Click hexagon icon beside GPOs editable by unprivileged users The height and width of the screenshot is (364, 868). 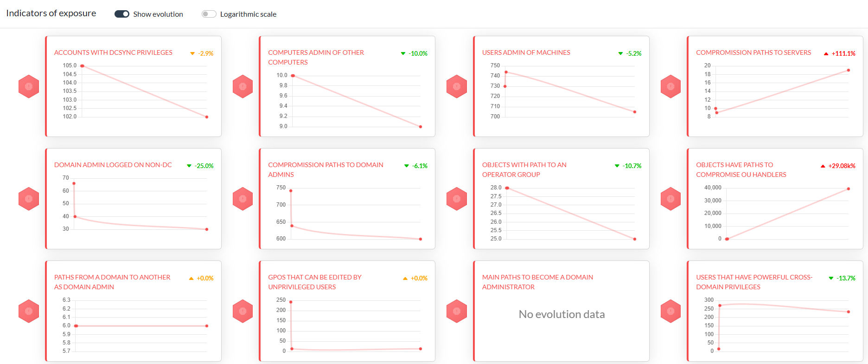pyautogui.click(x=243, y=311)
